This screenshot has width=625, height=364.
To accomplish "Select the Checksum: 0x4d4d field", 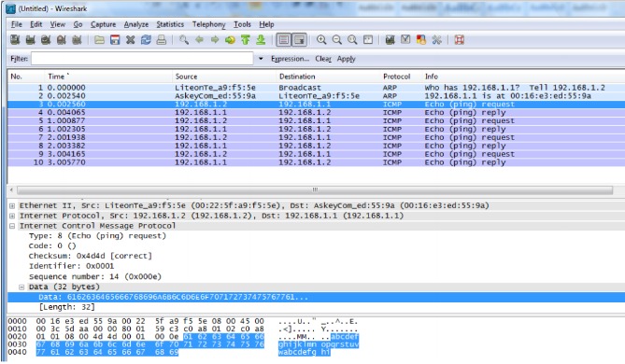I will pyautogui.click(x=90, y=256).
